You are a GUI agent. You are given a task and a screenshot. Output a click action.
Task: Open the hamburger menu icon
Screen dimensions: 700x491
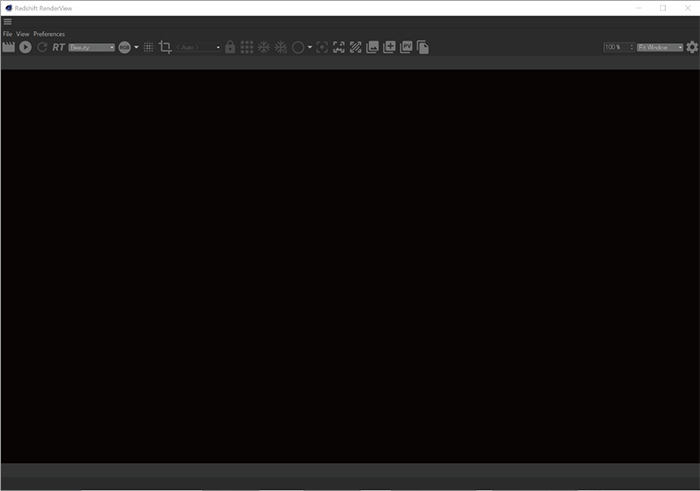(x=8, y=21)
